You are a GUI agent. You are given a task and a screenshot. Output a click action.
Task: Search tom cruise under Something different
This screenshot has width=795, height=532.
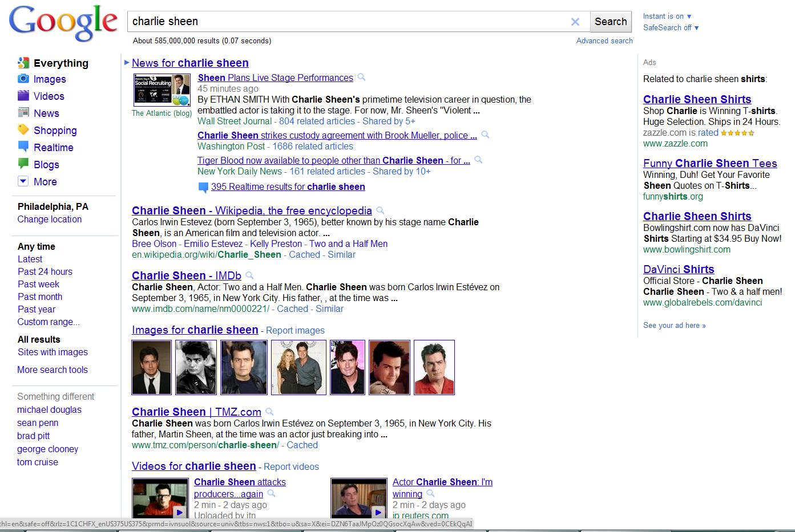coord(38,462)
